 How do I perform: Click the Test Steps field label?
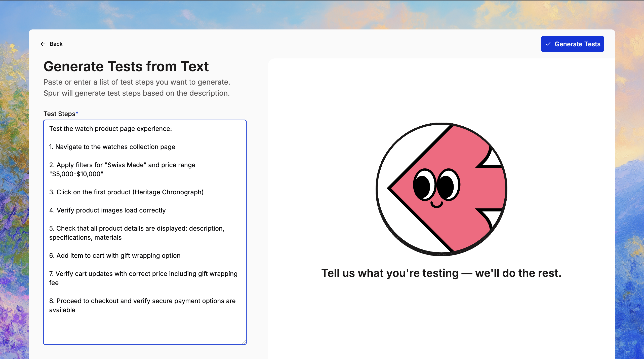pos(59,114)
